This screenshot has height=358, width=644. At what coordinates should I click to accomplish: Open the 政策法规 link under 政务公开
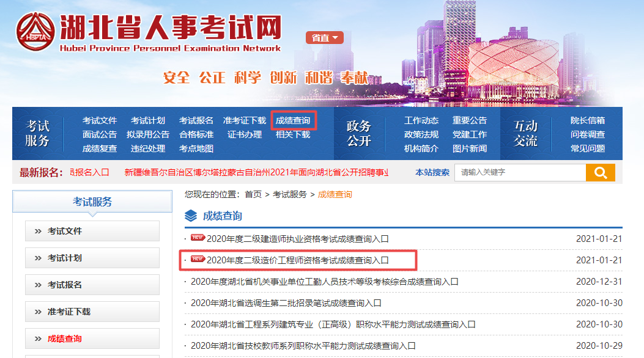pyautogui.click(x=421, y=134)
